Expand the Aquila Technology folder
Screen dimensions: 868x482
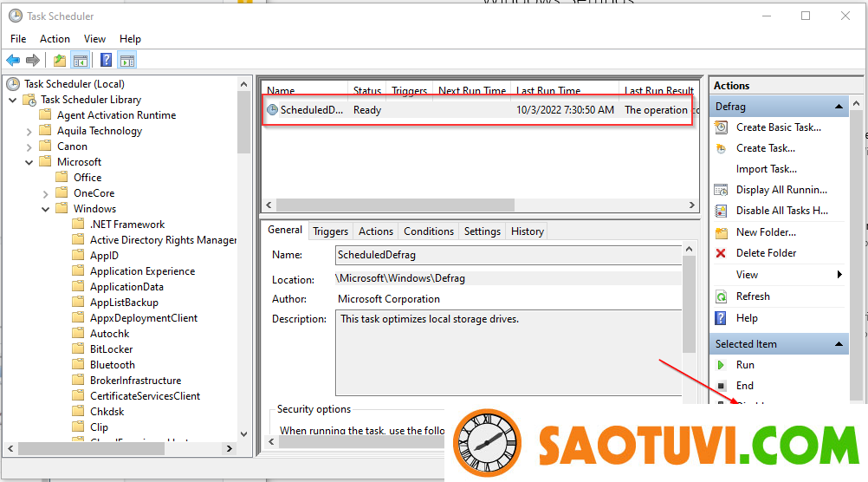coord(29,132)
